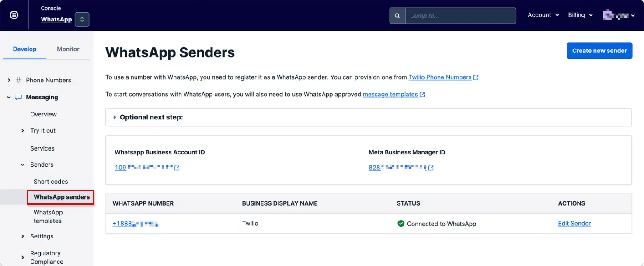Click the WhatsApp Senders page heading

pos(170,52)
